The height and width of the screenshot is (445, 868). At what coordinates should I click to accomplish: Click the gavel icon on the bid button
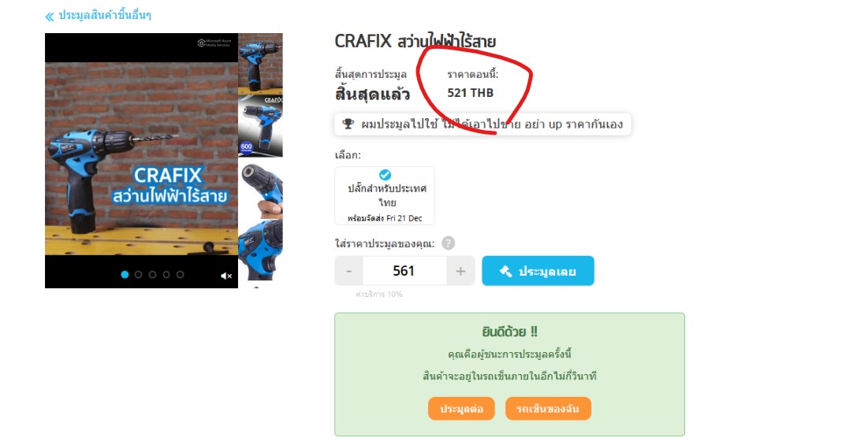tap(505, 271)
